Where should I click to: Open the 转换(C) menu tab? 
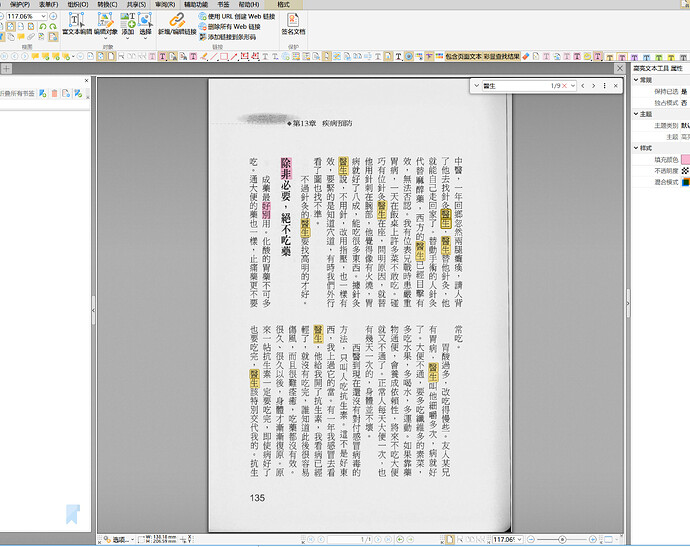(107, 4)
